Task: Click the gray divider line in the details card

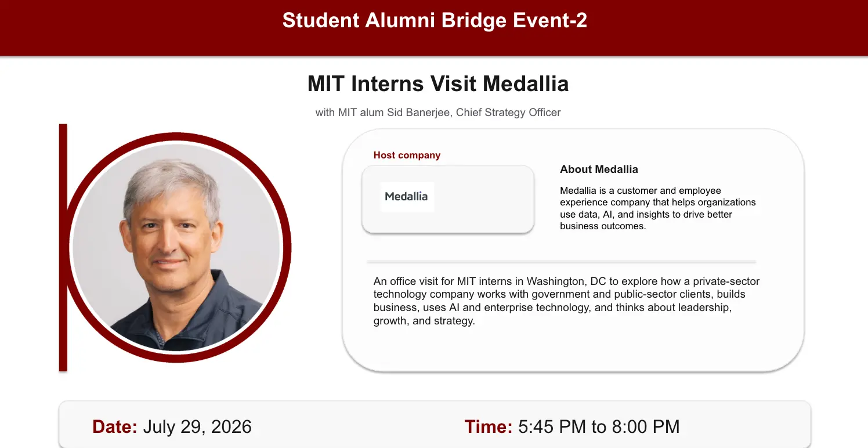Action: pos(562,262)
